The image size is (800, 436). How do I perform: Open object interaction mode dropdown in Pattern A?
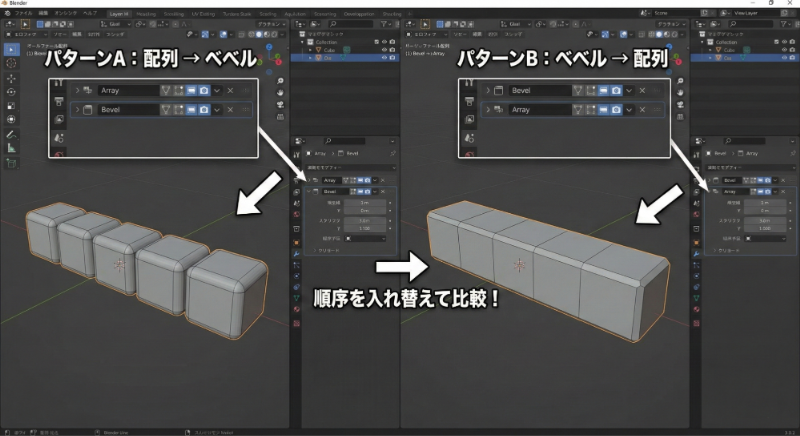click(26, 34)
